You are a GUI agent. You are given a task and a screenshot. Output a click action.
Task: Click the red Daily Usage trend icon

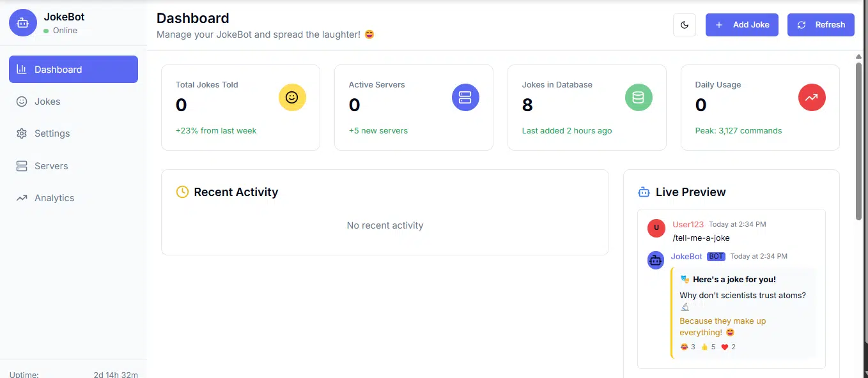[x=812, y=97]
